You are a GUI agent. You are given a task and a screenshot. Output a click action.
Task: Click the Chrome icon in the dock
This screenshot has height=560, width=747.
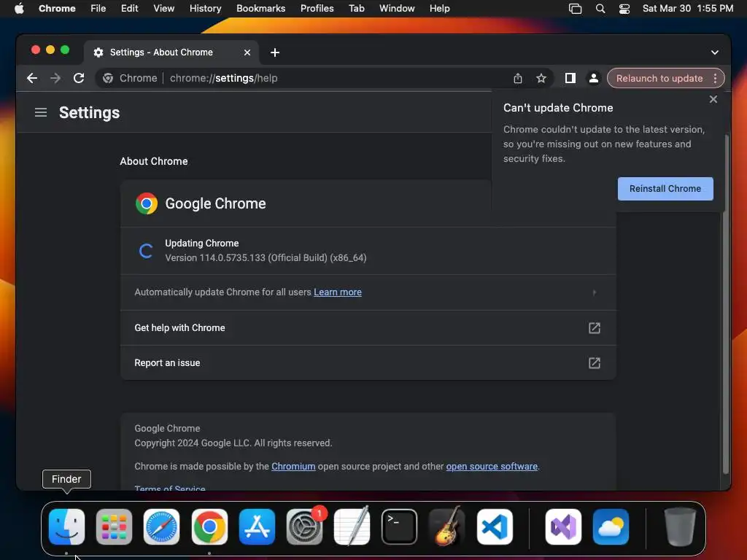tap(209, 526)
